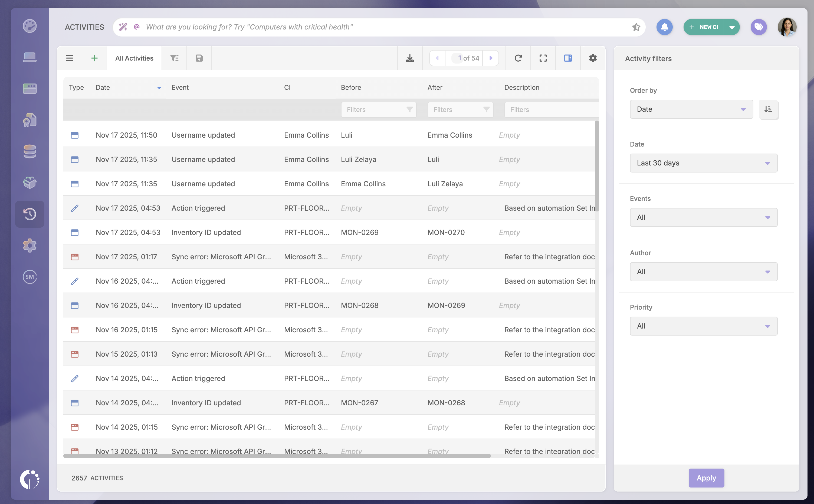Viewport: 814px width, 504px height.
Task: Open the Dashboard from the sidebar
Action: point(30,26)
